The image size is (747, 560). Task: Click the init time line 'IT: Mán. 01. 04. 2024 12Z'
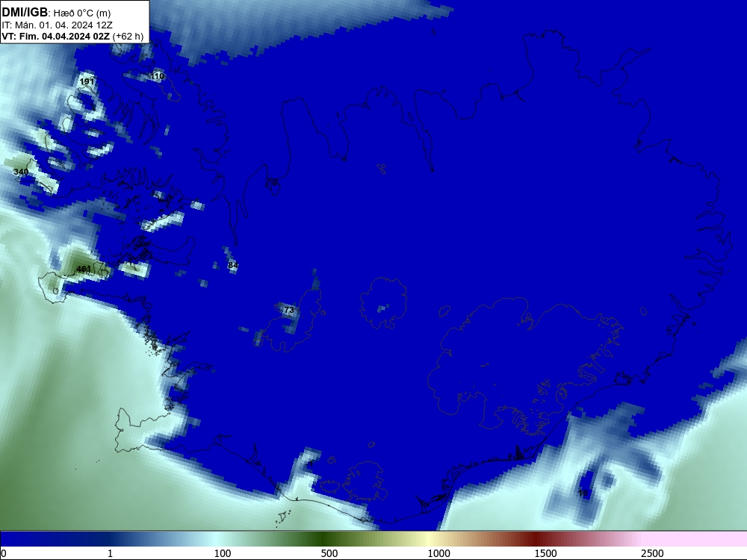[58, 25]
